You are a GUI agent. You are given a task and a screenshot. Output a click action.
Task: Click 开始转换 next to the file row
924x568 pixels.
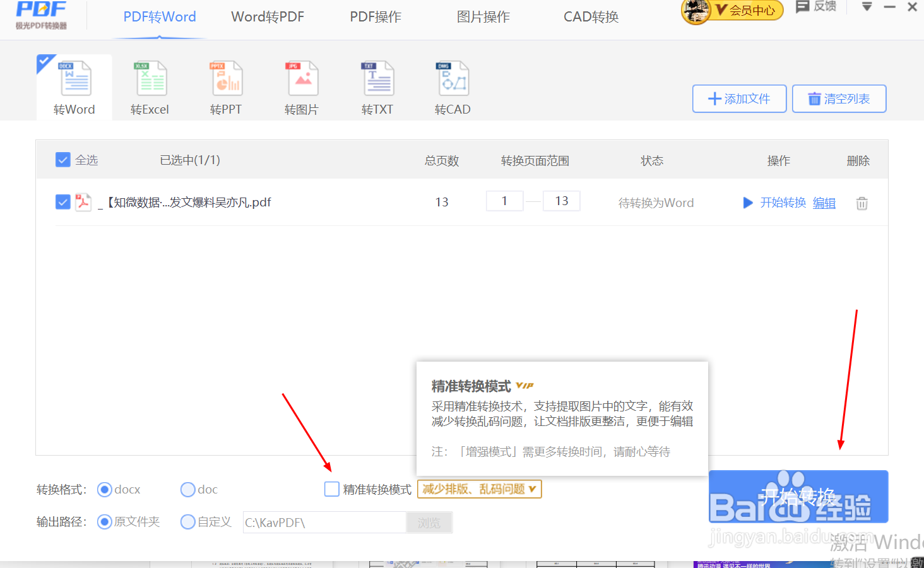[783, 203]
